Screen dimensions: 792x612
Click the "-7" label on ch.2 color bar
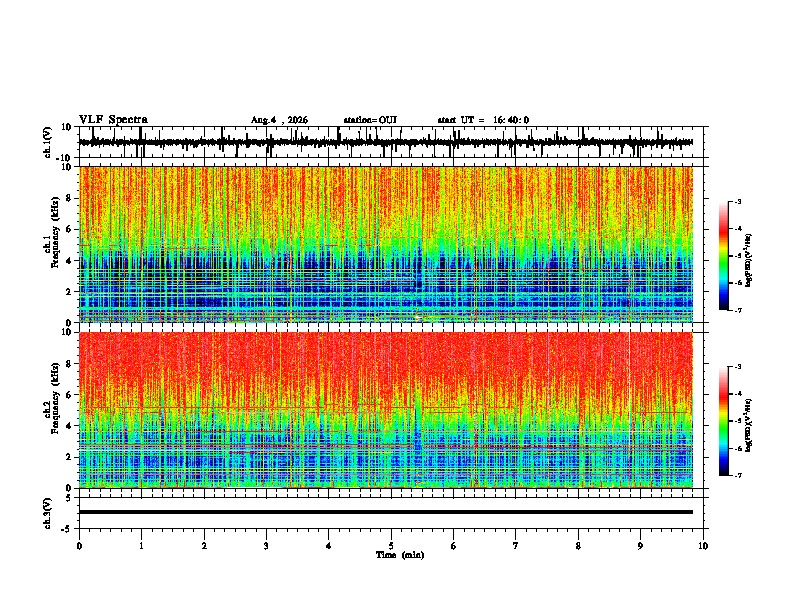(737, 475)
